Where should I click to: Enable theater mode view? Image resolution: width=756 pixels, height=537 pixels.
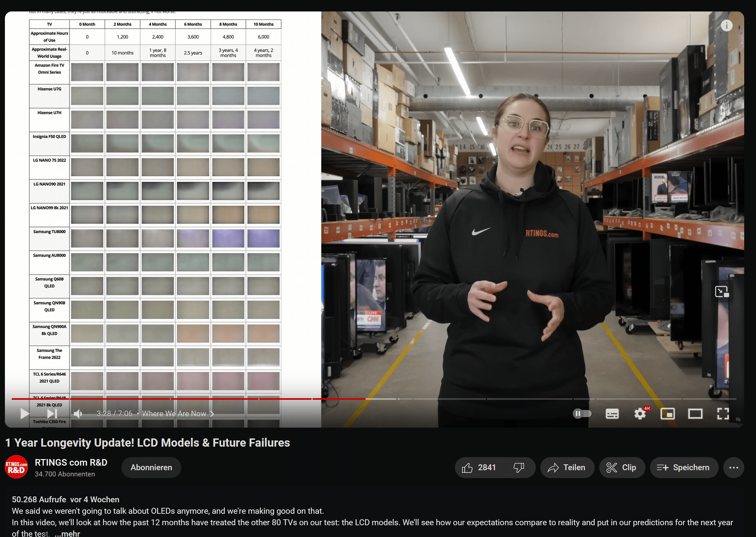pos(695,413)
